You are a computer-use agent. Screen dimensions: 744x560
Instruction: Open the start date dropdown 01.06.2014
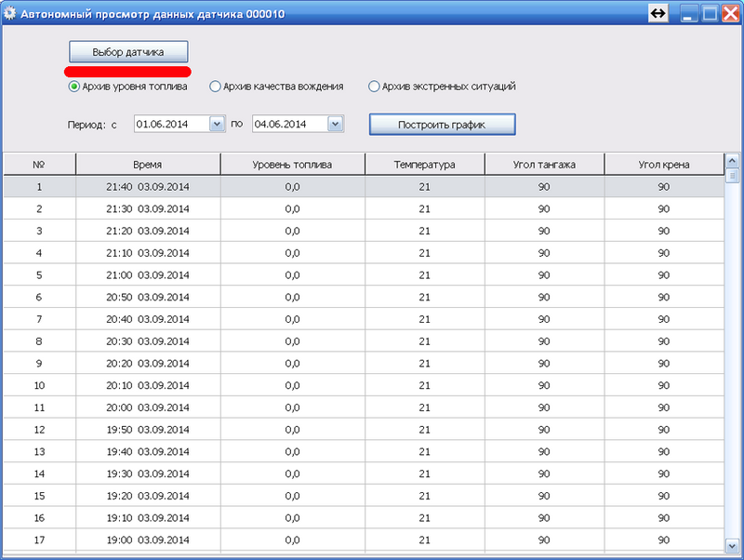pyautogui.click(x=217, y=124)
